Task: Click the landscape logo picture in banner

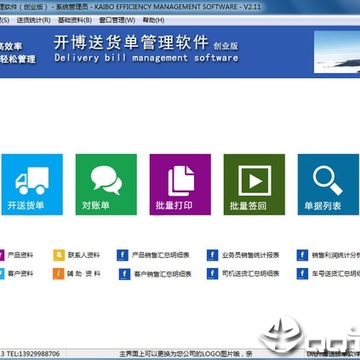Action: pos(337,52)
